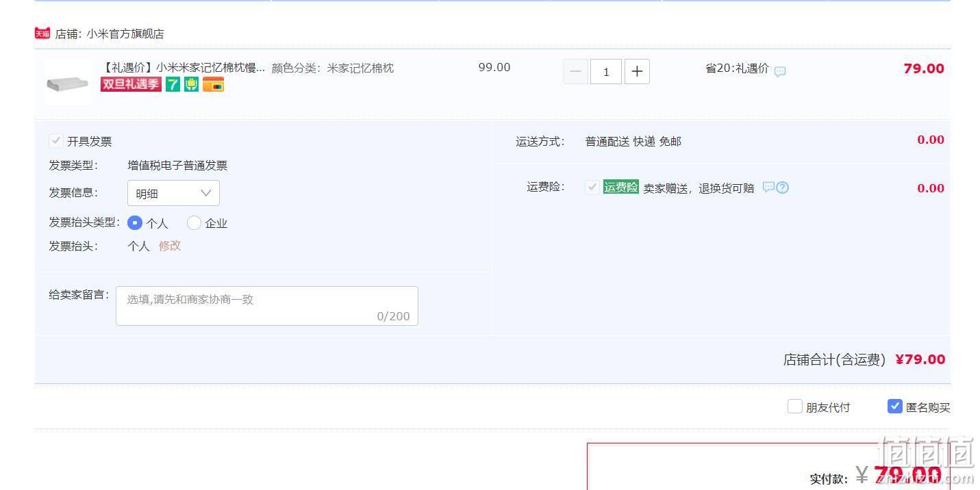Toggle the 运费险 checkbox

pyautogui.click(x=592, y=187)
